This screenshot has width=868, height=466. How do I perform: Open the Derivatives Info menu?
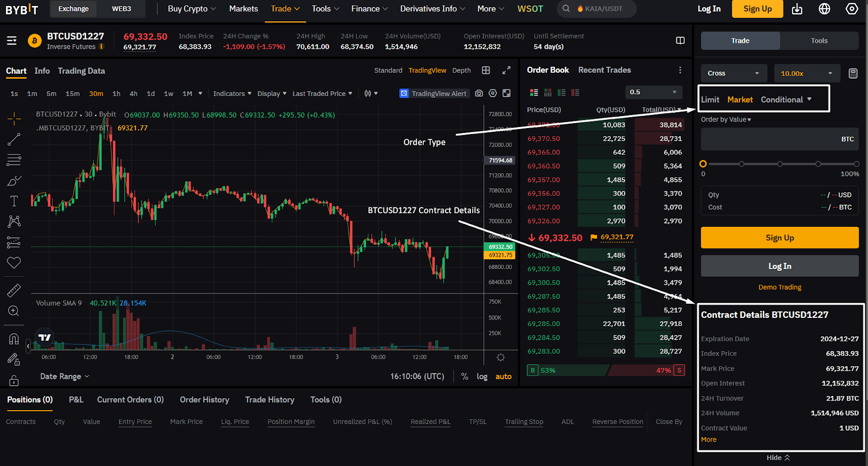click(432, 9)
